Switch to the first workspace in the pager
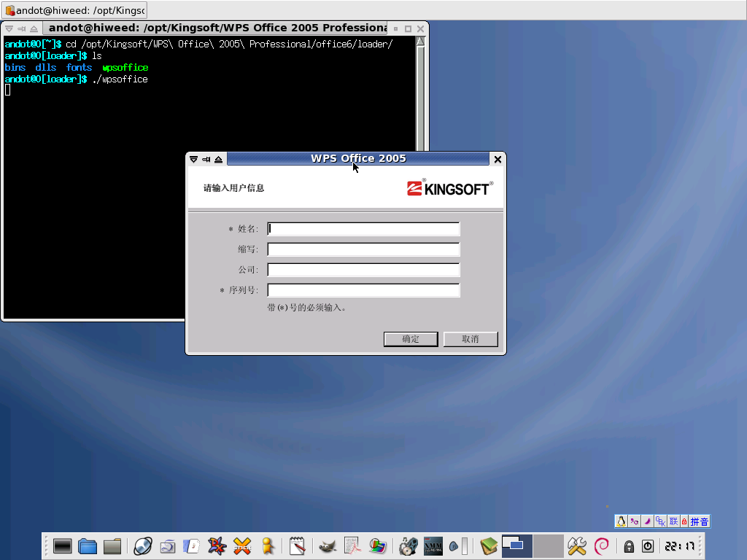This screenshot has width=747, height=560. [x=517, y=546]
